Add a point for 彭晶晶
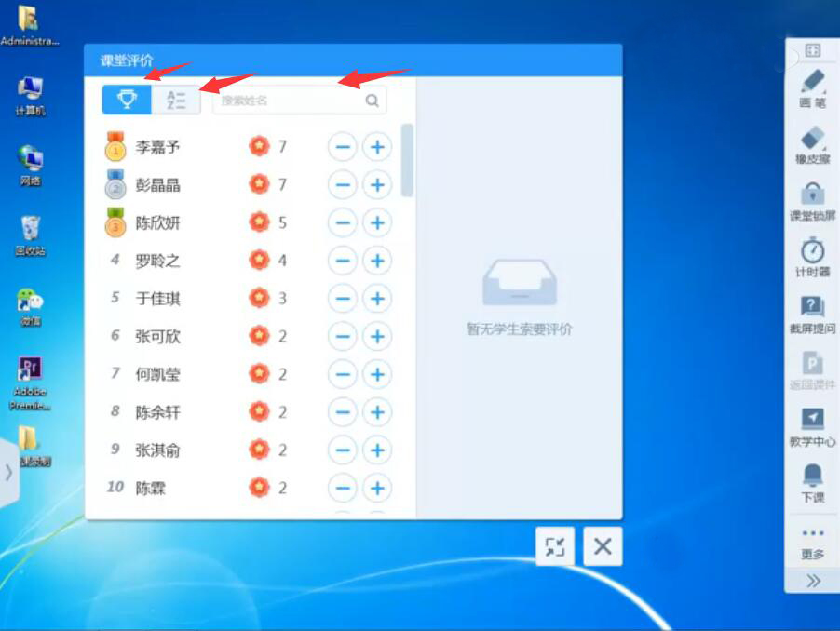 [x=377, y=184]
